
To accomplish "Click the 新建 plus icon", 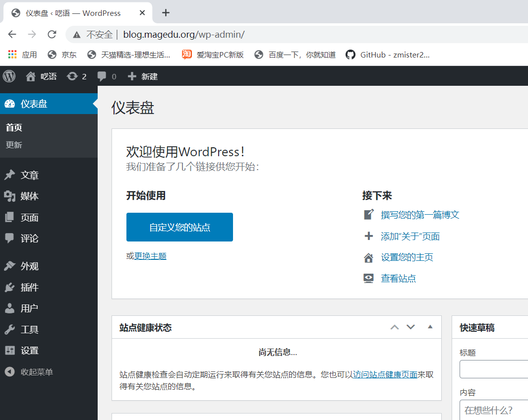I will point(132,76).
